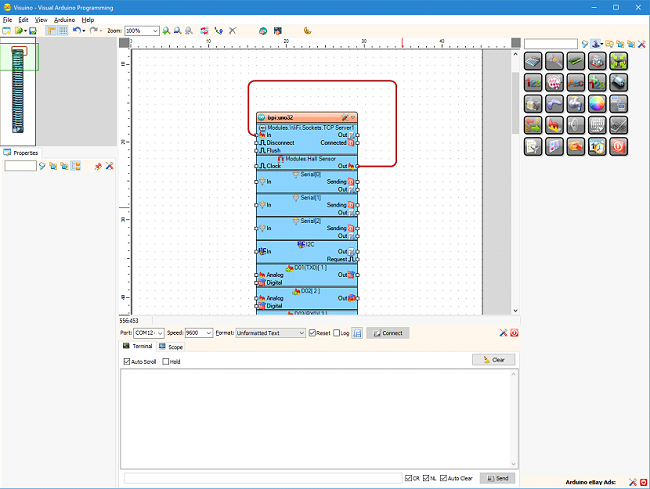Click the serial send text input field
The height and width of the screenshot is (489, 650).
[263, 478]
